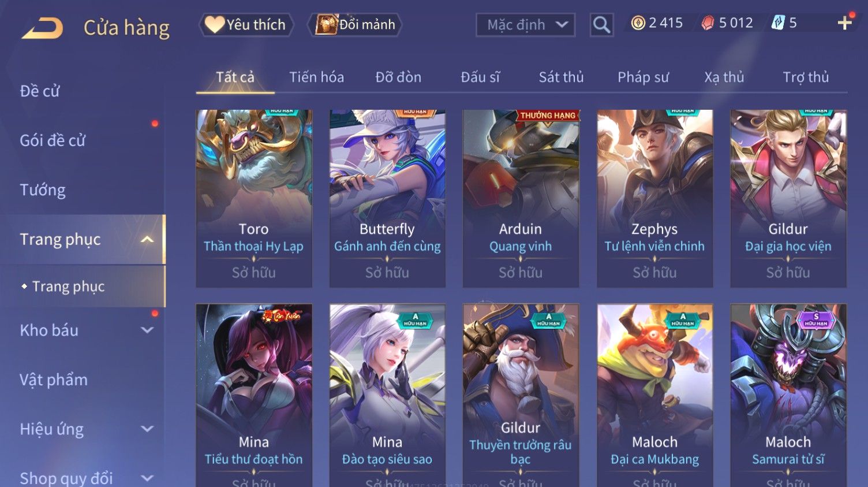This screenshot has height=487, width=868.
Task: Open Gói đề cử in sidebar
Action: (x=53, y=140)
